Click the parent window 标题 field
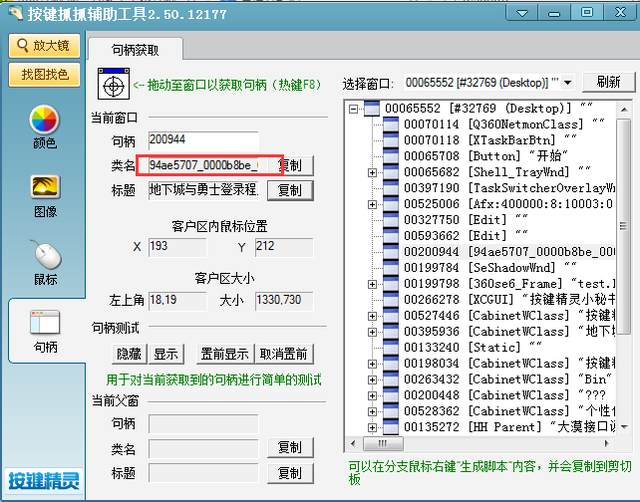Viewport: 640px width, 502px height. coord(203,473)
